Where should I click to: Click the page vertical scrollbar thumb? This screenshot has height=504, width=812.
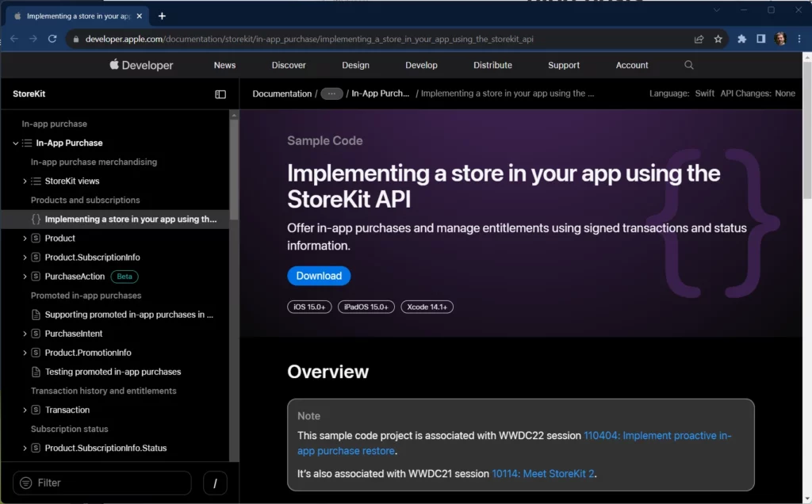pyautogui.click(x=806, y=131)
